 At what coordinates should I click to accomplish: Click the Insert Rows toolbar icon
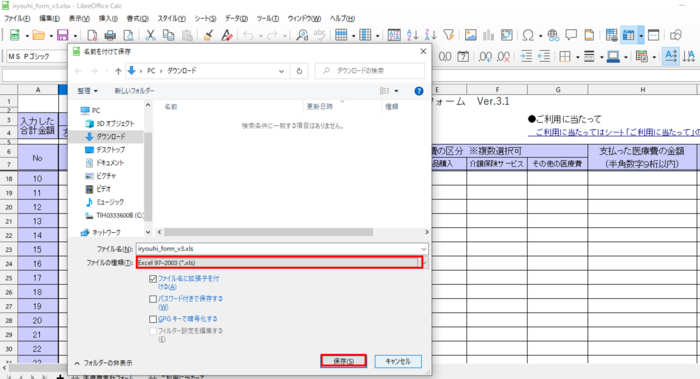click(x=341, y=35)
